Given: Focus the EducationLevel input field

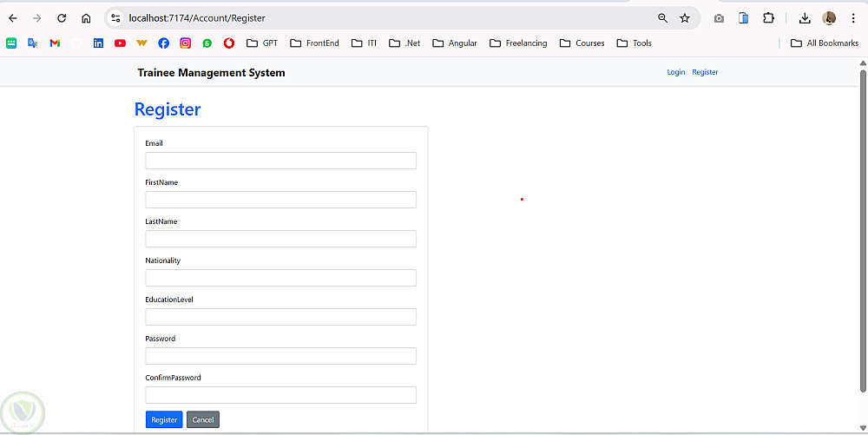Looking at the screenshot, I should click(280, 317).
